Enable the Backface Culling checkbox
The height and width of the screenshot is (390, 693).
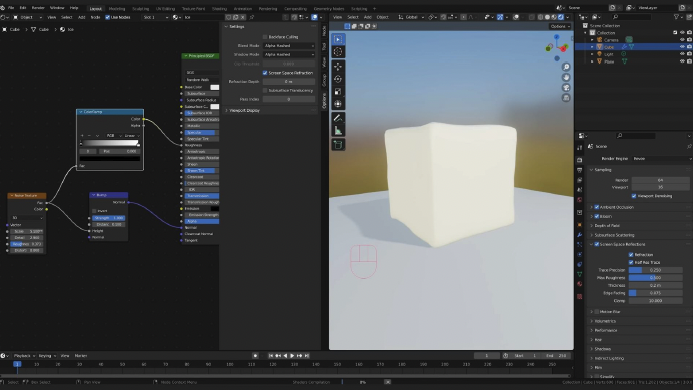(x=265, y=37)
